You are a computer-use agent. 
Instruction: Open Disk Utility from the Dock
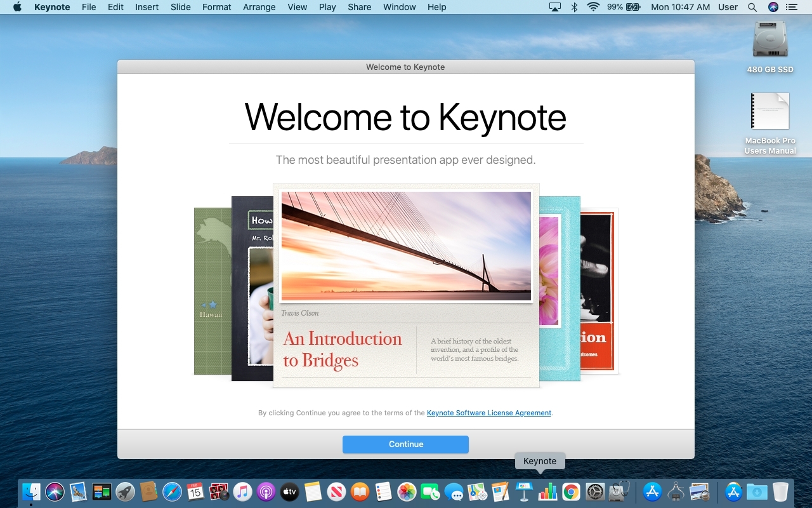click(619, 491)
